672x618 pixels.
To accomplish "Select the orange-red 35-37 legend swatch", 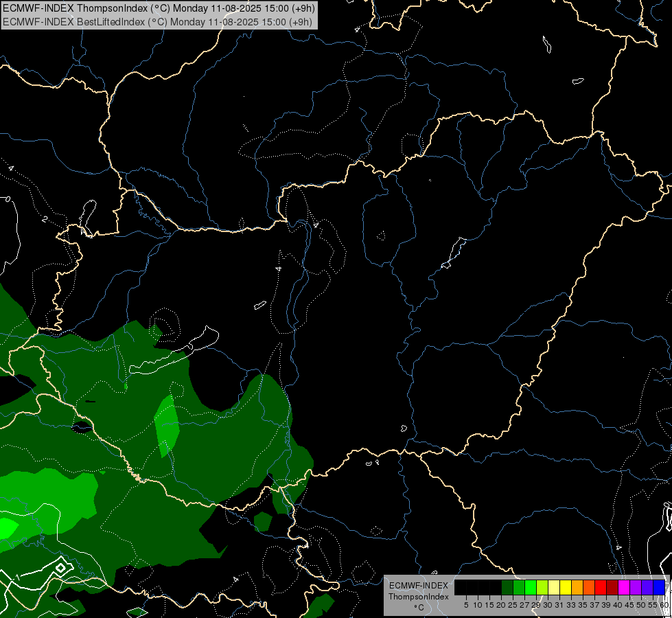I will click(589, 587).
